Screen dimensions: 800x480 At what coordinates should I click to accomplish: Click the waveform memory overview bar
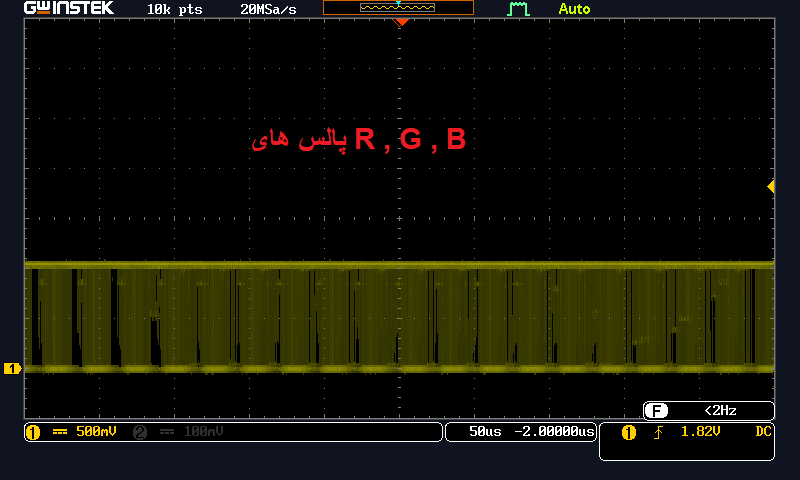point(398,8)
